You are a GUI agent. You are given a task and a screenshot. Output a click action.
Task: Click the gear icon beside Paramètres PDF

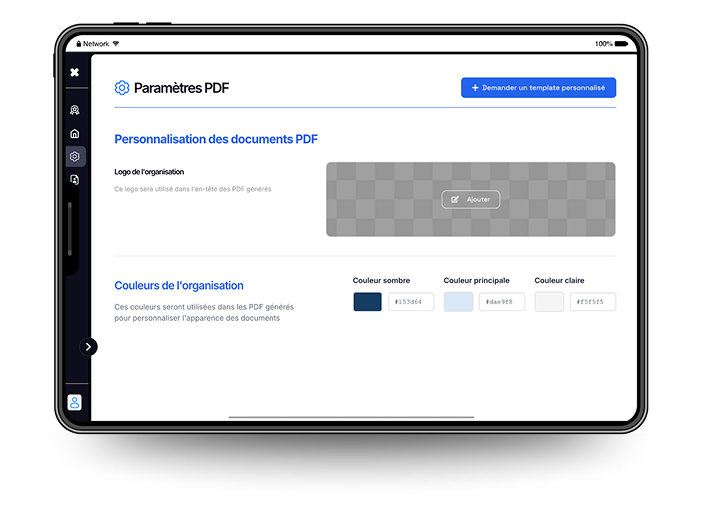122,88
